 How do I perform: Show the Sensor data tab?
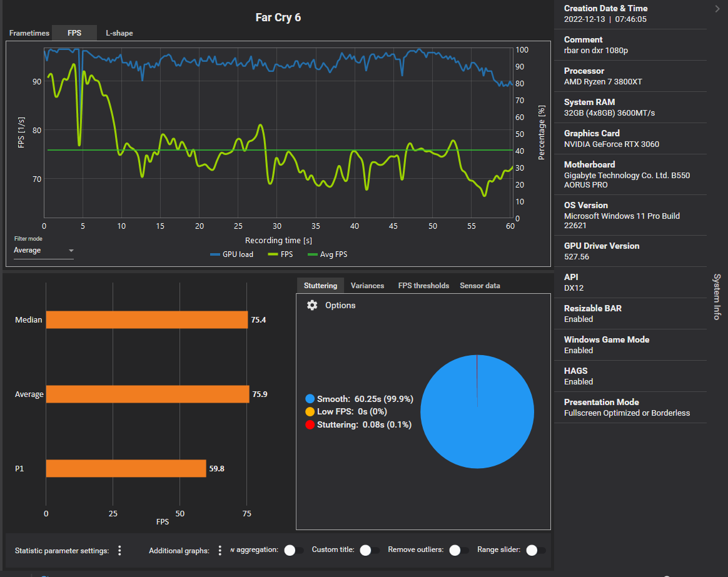point(480,286)
